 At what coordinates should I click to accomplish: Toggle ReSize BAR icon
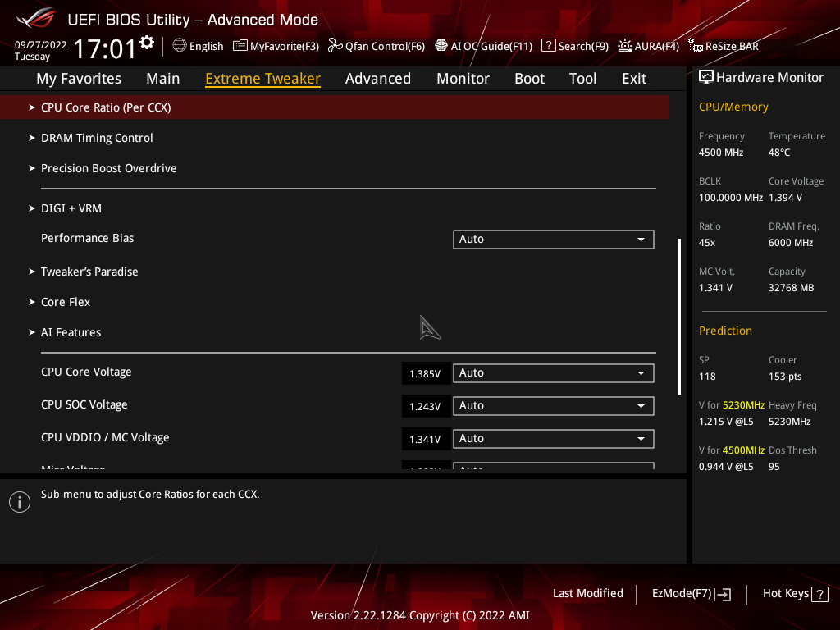pyautogui.click(x=696, y=46)
